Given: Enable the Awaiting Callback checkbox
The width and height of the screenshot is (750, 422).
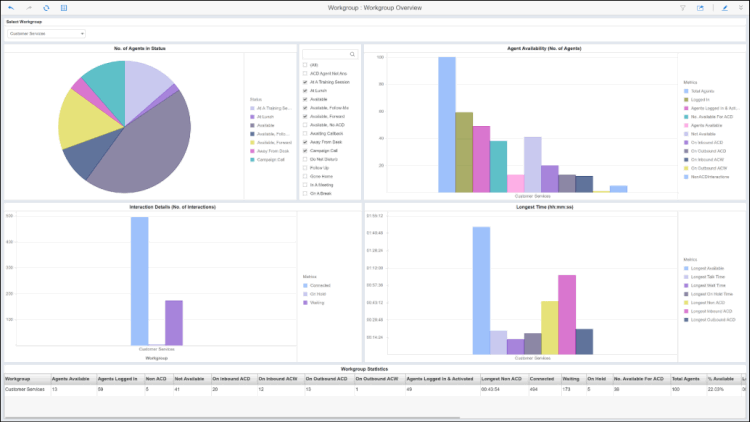Looking at the screenshot, I should pyautogui.click(x=305, y=133).
